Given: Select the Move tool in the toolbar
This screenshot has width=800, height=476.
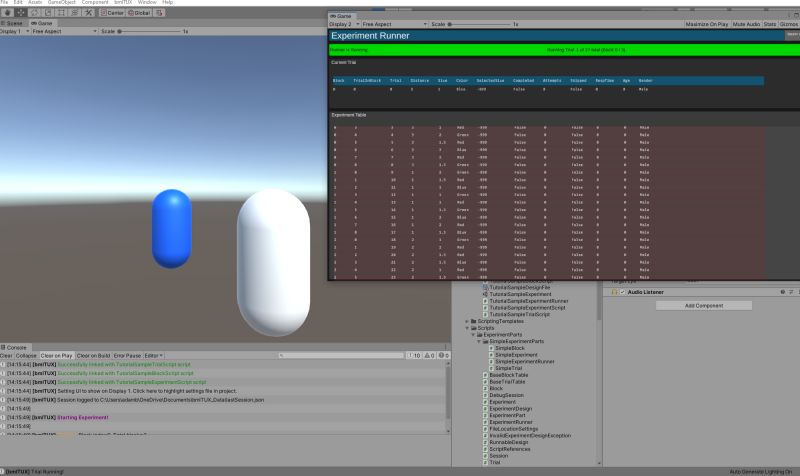Looking at the screenshot, I should [x=21, y=12].
